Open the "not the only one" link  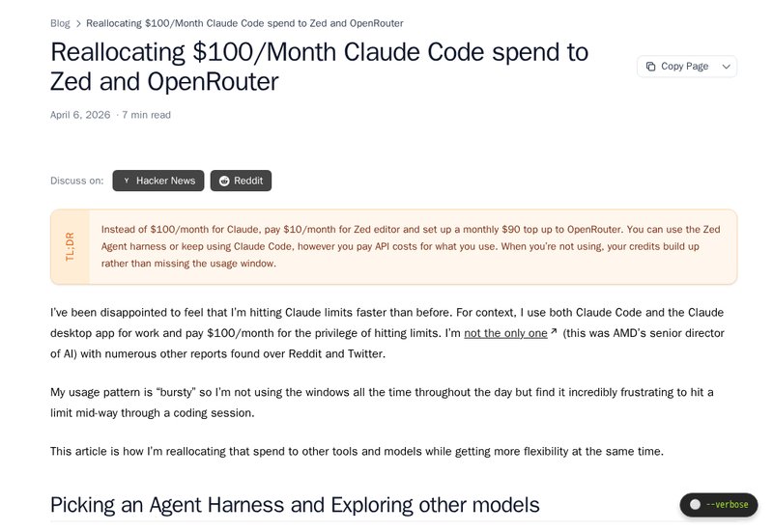tap(505, 333)
